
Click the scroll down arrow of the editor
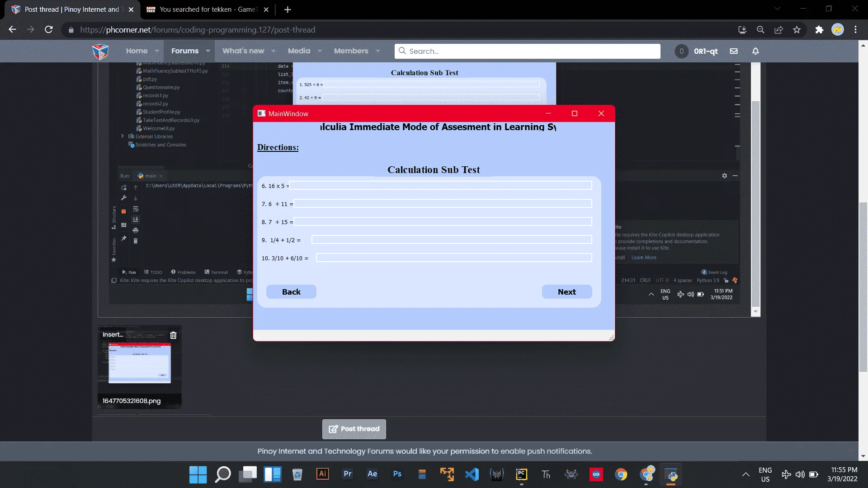click(x=755, y=312)
